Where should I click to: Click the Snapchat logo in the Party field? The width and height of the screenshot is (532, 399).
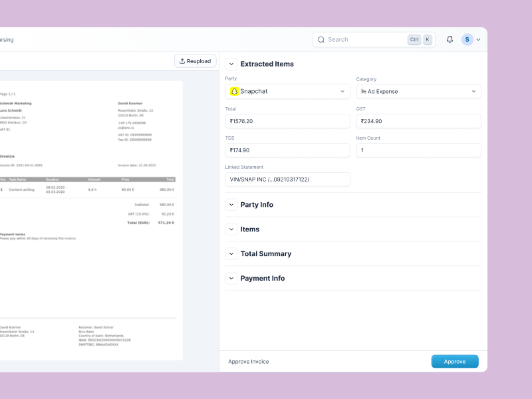point(234,91)
